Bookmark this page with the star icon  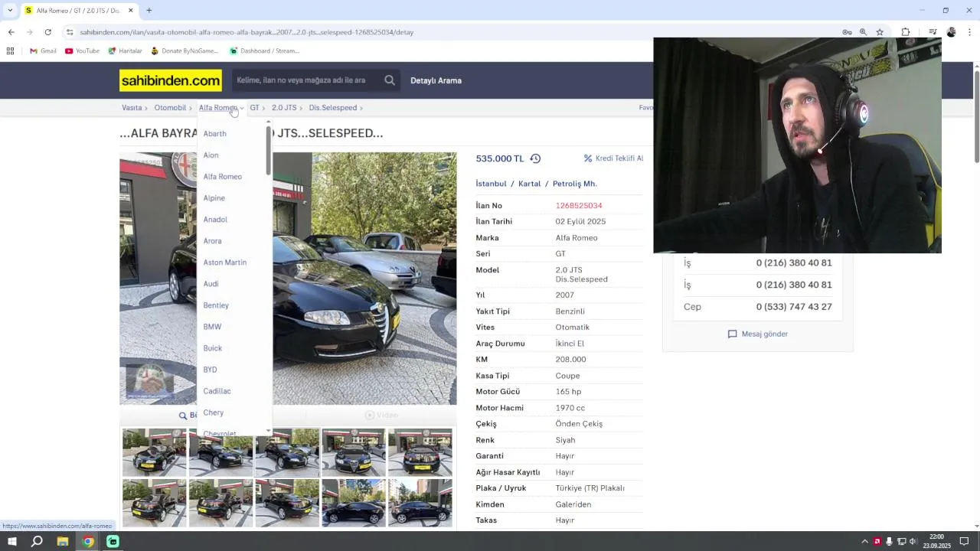pyautogui.click(x=880, y=32)
